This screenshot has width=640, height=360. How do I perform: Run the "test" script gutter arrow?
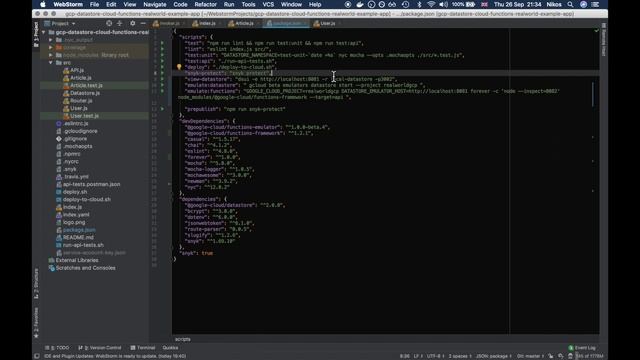coord(162,43)
